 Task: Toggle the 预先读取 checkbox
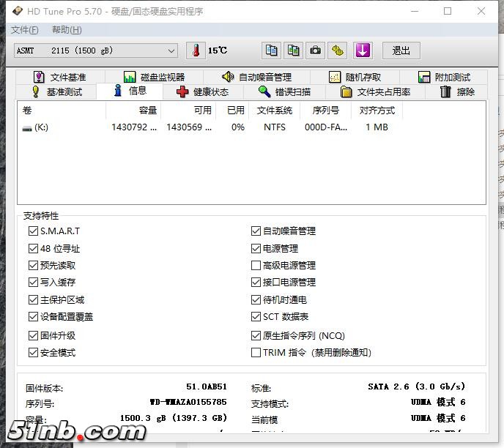pos(33,265)
